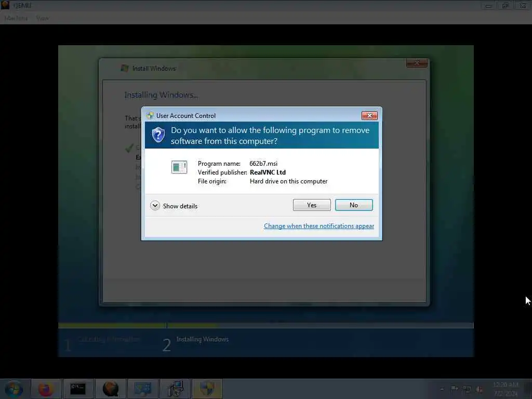Restore down the QEMU window
Image resolution: width=532 pixels, height=399 pixels.
(506, 5)
